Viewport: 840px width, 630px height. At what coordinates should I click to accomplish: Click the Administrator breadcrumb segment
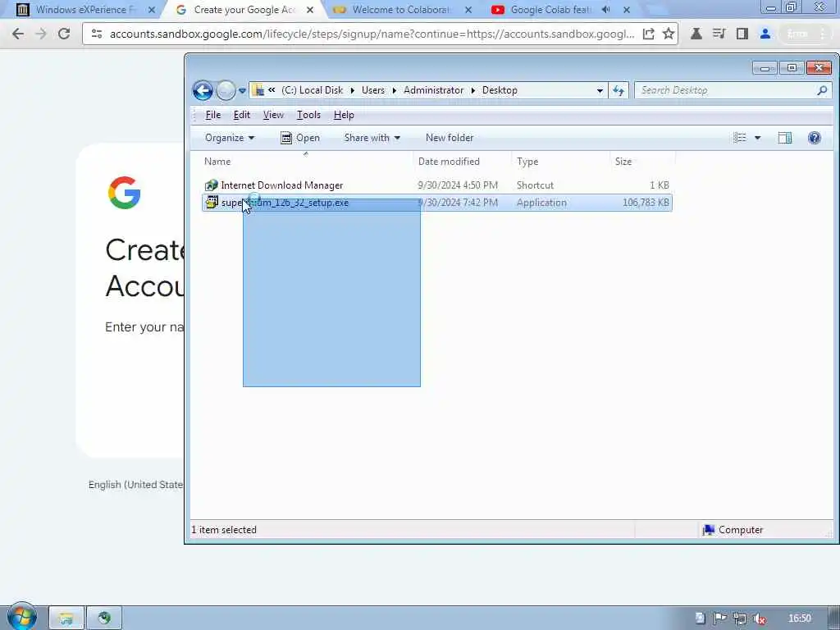point(433,90)
